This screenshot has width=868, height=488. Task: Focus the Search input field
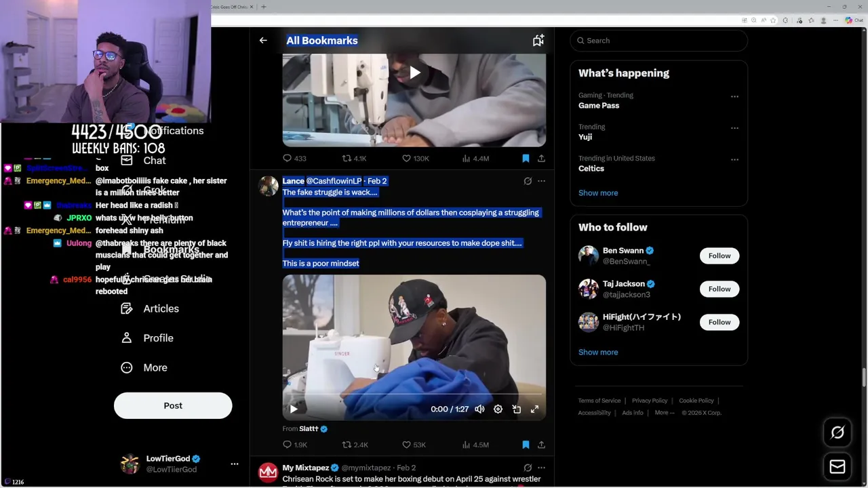(658, 41)
